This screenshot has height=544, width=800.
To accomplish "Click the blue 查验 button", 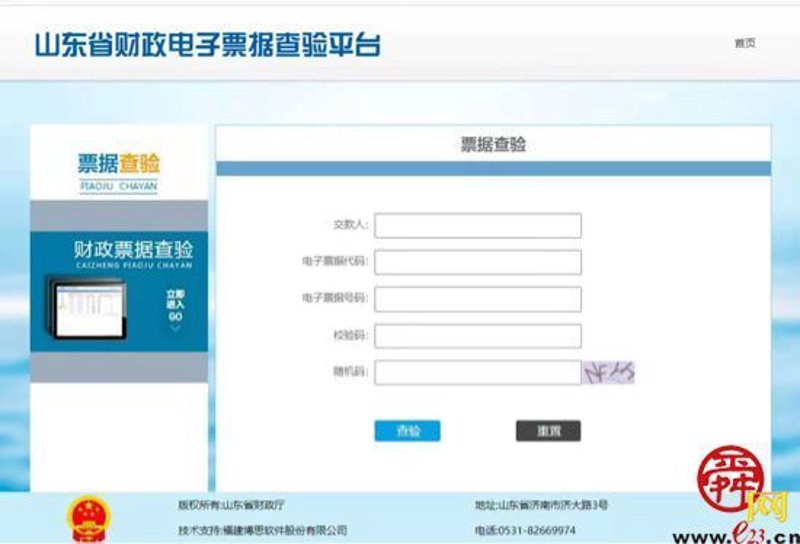I will [407, 431].
